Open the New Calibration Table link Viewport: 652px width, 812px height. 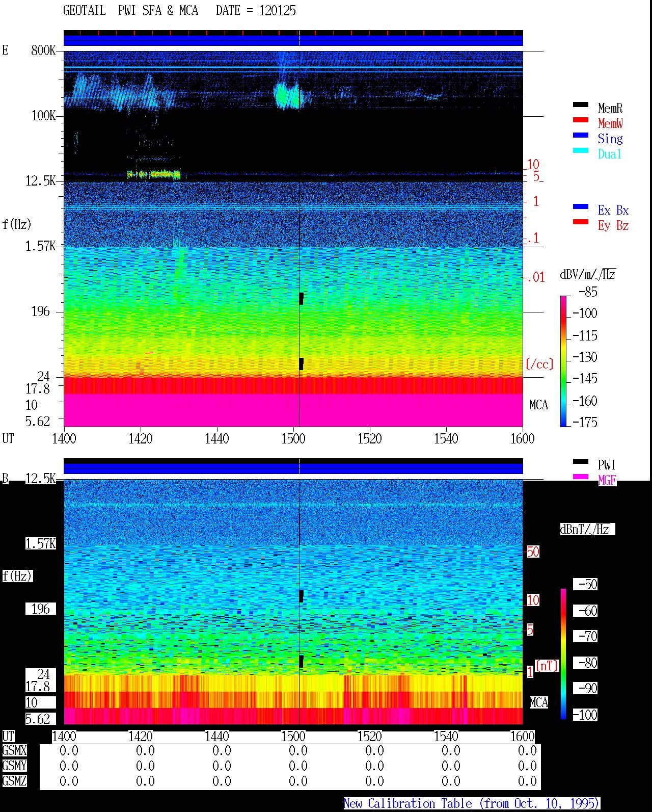click(472, 803)
